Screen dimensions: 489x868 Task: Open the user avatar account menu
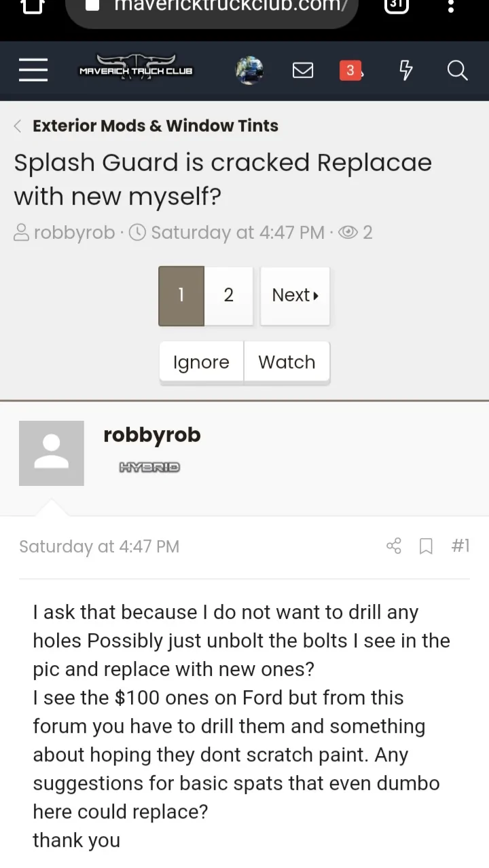pos(249,70)
